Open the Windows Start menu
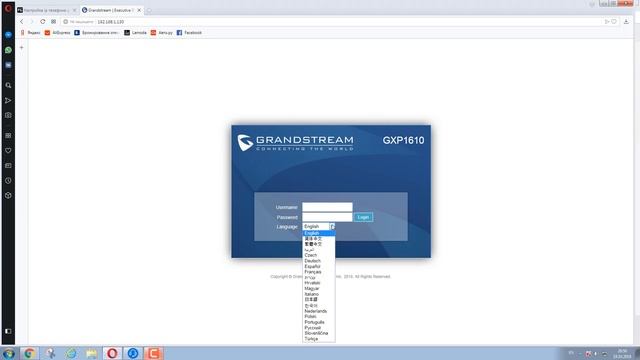640x360 pixels. click(9, 353)
